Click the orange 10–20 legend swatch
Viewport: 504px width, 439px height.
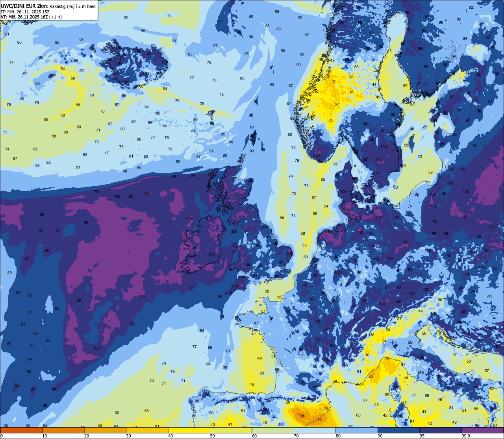(63, 430)
